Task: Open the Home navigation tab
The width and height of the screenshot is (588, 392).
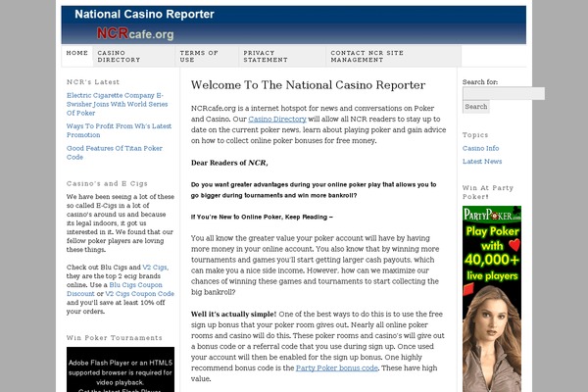Action: (76, 56)
